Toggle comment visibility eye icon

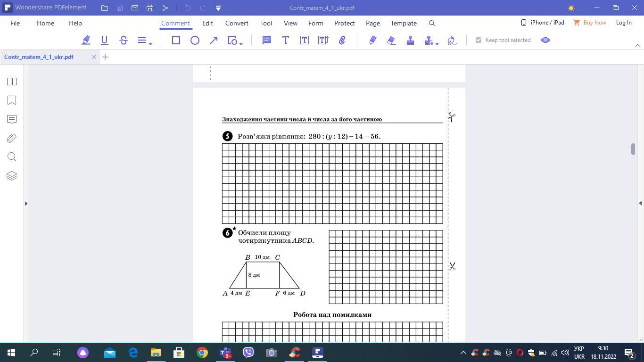545,40
